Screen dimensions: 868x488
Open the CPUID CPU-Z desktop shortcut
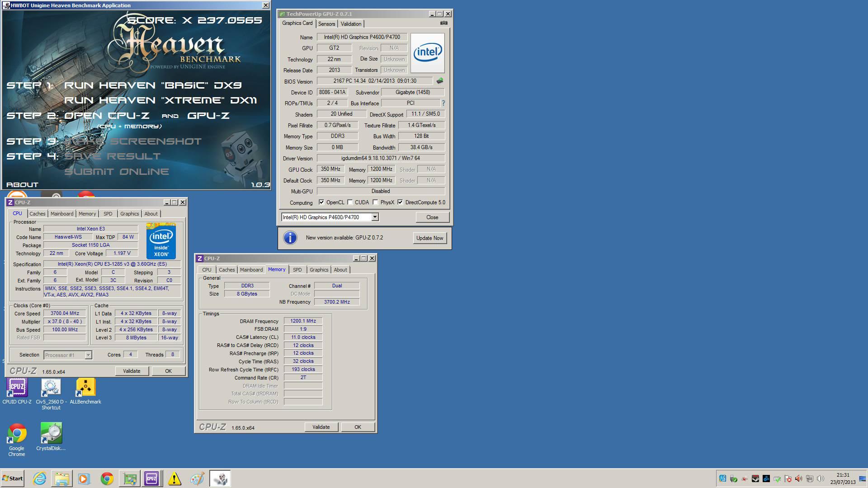coord(17,391)
